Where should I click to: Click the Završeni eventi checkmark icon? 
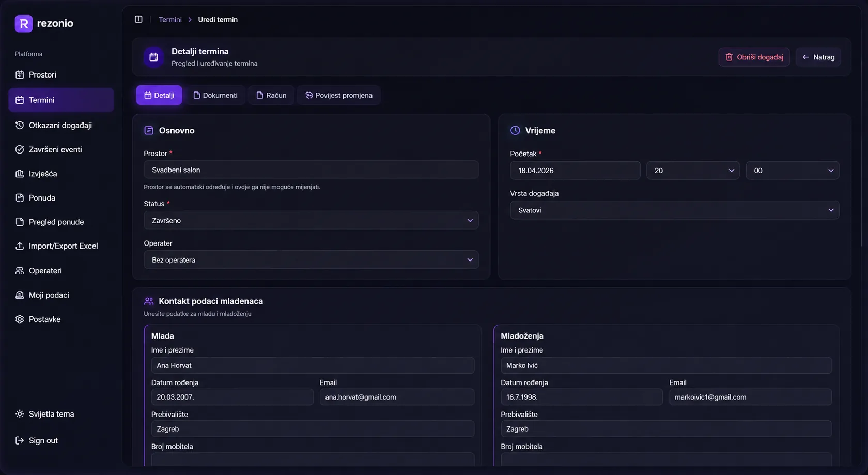coord(20,149)
